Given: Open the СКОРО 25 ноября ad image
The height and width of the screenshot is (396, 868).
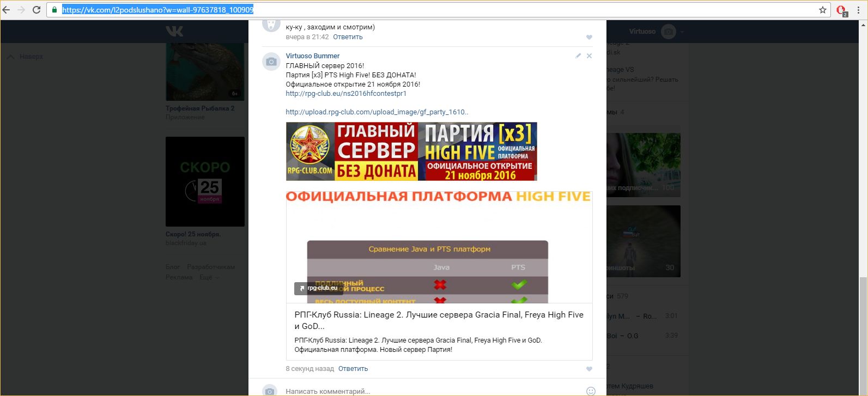Looking at the screenshot, I should pyautogui.click(x=205, y=181).
